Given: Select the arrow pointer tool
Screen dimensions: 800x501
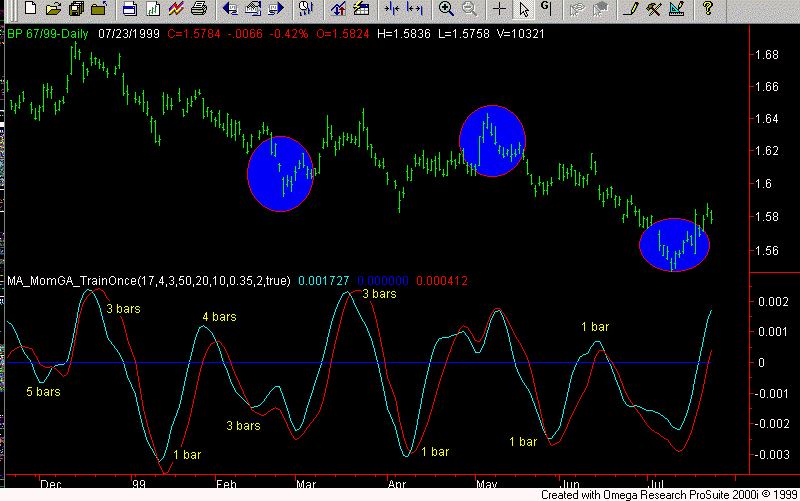Looking at the screenshot, I should (523, 8).
